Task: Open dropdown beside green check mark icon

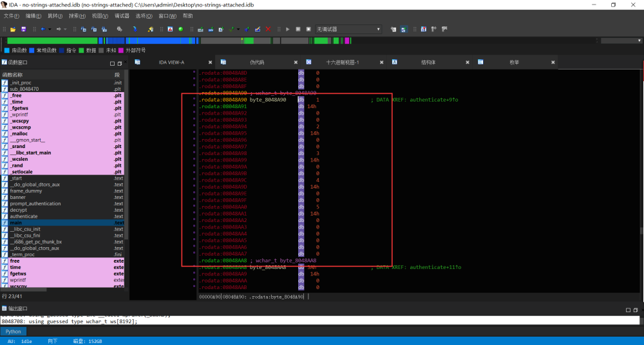Action: [x=238, y=29]
